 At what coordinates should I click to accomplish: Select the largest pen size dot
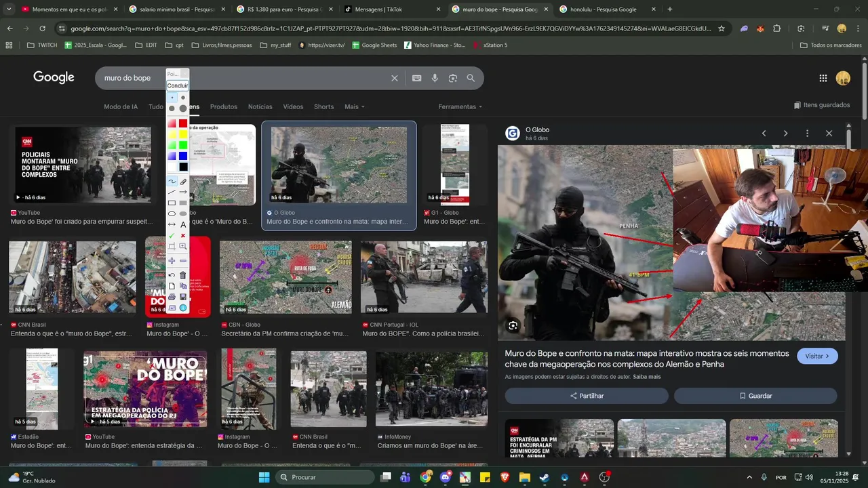coord(183,108)
